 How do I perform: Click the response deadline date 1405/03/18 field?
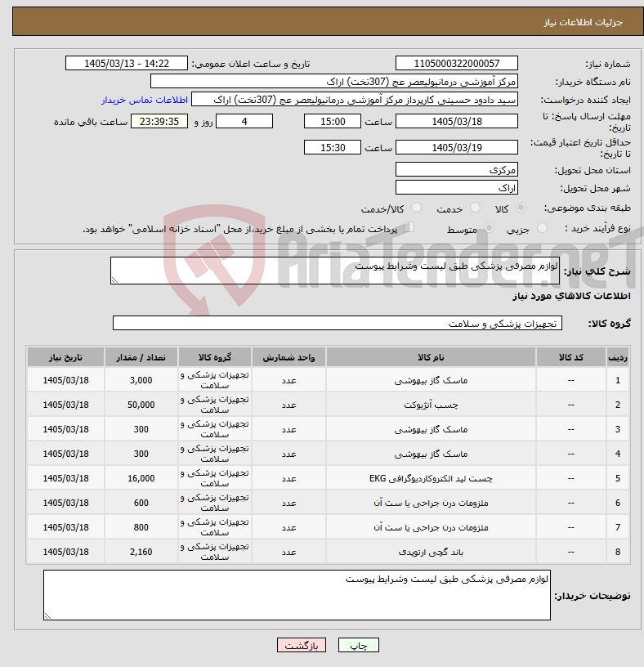456,121
